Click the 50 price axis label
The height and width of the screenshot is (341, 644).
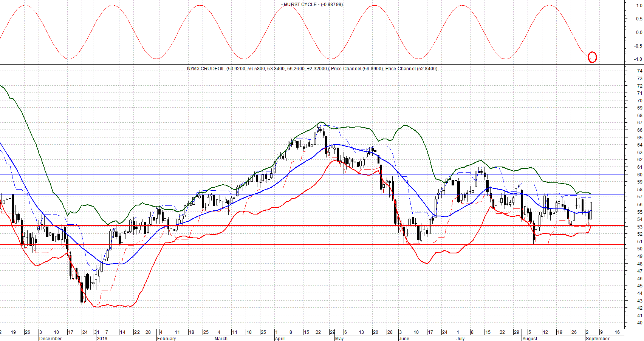(640, 249)
